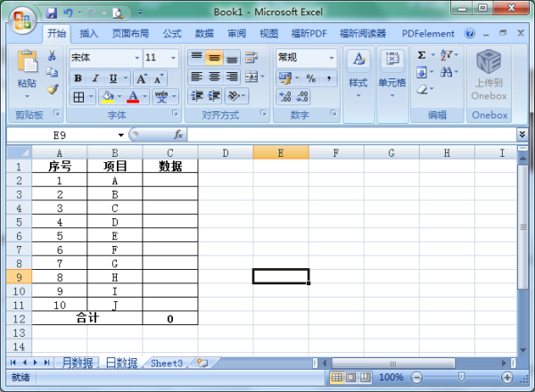The image size is (535, 392).
Task: Toggle bold formatting
Action: tap(78, 78)
